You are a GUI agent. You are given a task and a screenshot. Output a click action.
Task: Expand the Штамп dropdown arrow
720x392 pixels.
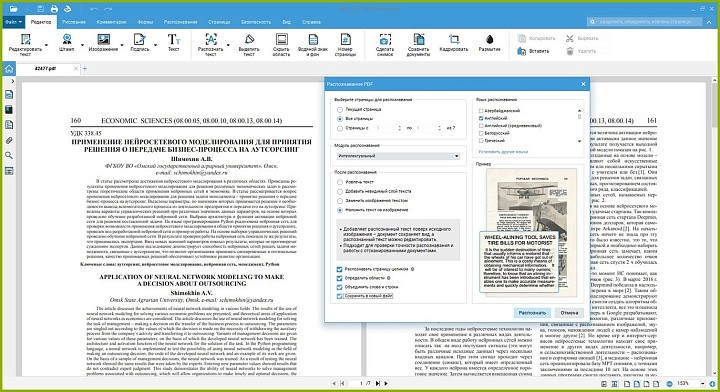coord(82,45)
